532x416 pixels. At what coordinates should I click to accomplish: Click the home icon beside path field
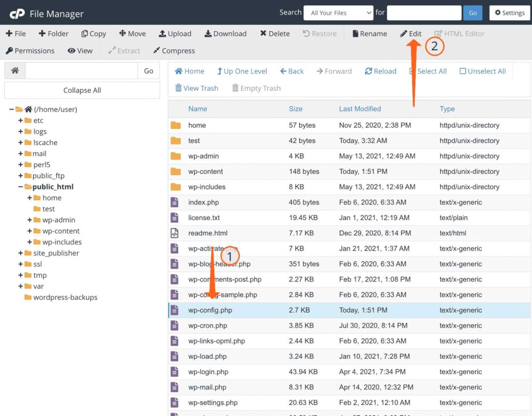(x=15, y=71)
